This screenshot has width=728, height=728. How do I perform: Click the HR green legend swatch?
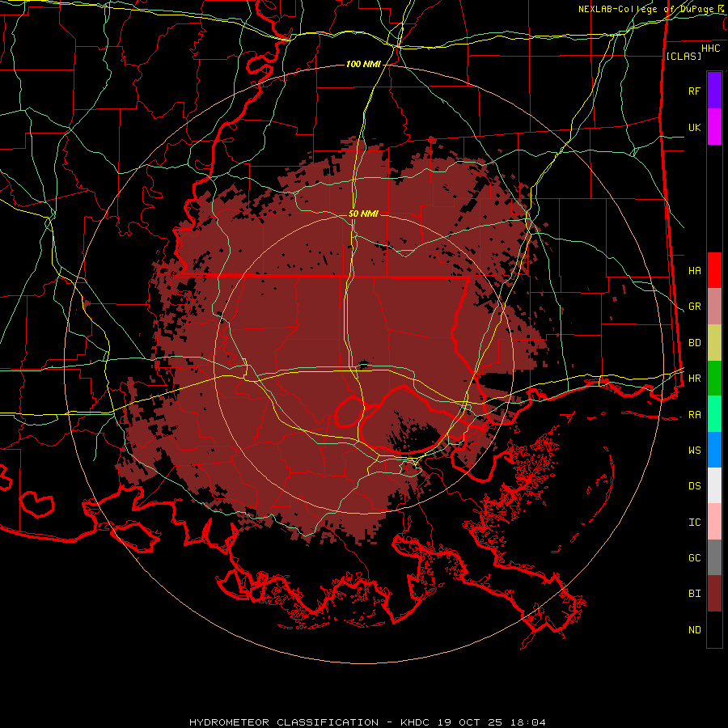[x=714, y=379]
